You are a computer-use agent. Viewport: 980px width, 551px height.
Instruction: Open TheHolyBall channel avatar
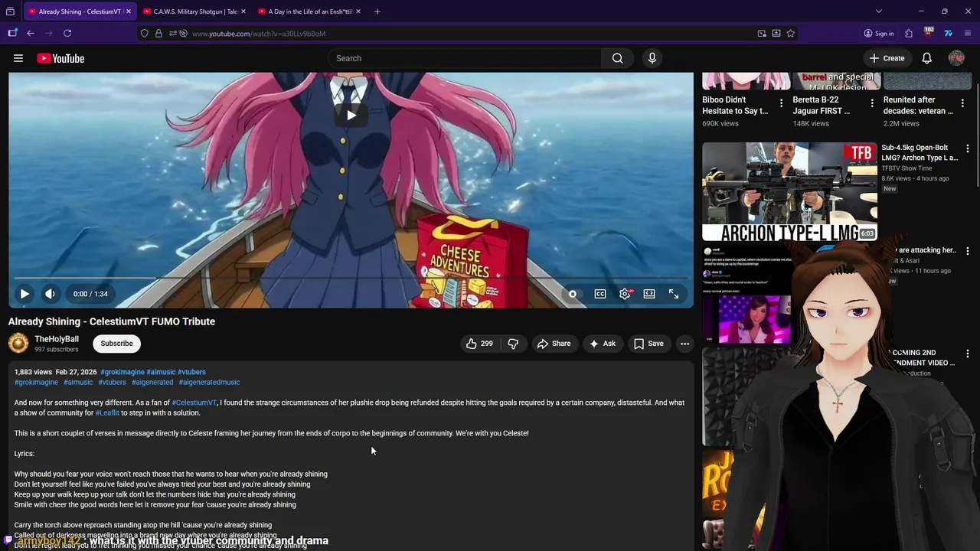pos(18,343)
